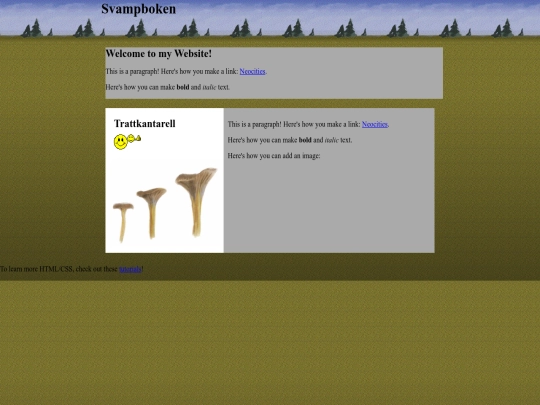Click the Svampboken site title
This screenshot has height=405, width=540.
tap(138, 9)
